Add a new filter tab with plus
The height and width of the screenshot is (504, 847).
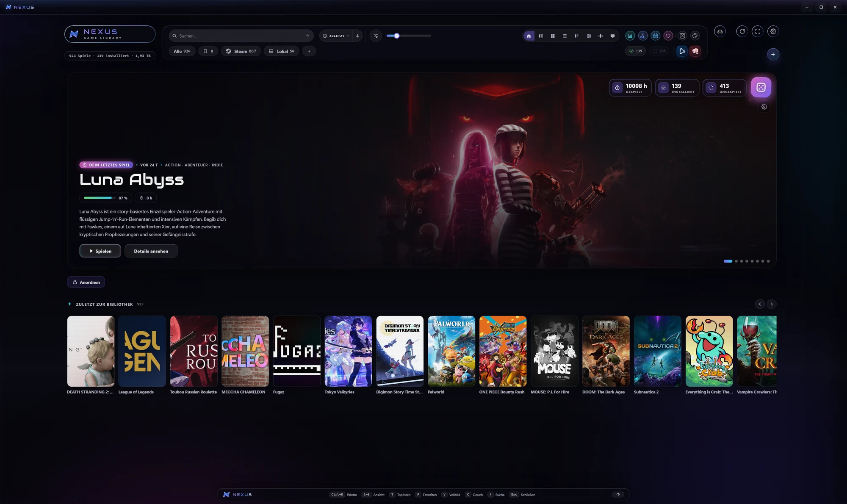[x=309, y=51]
